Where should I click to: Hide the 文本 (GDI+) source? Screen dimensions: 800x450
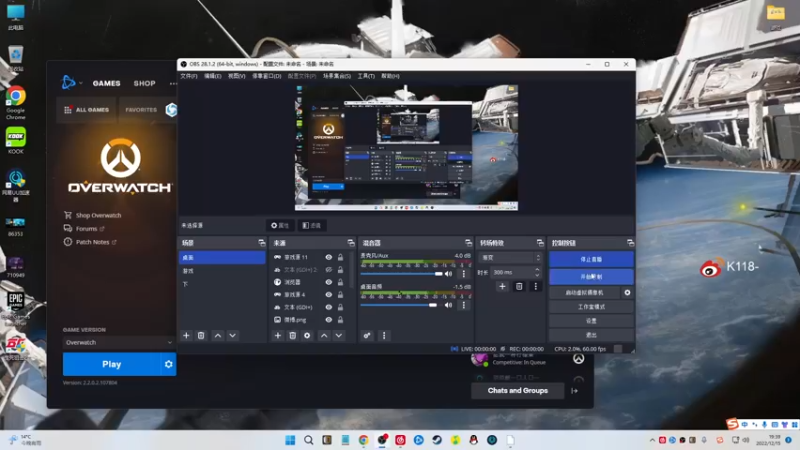(x=329, y=307)
